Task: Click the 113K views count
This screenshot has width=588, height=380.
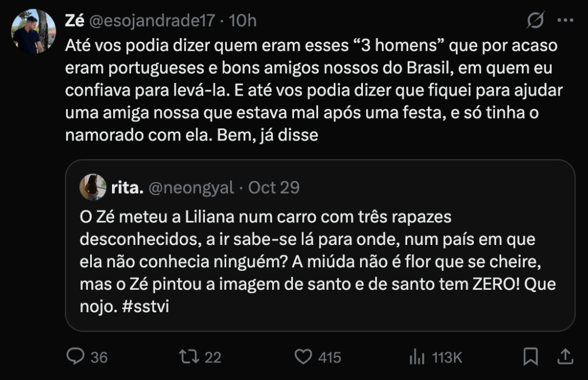Action: (447, 358)
